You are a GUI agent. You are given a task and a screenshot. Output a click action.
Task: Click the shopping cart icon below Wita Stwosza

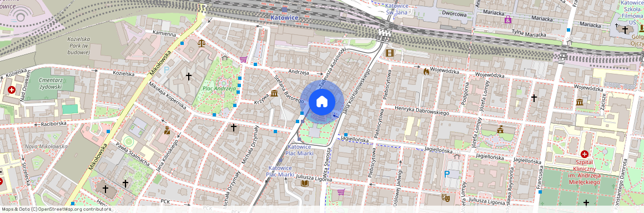click(341, 192)
